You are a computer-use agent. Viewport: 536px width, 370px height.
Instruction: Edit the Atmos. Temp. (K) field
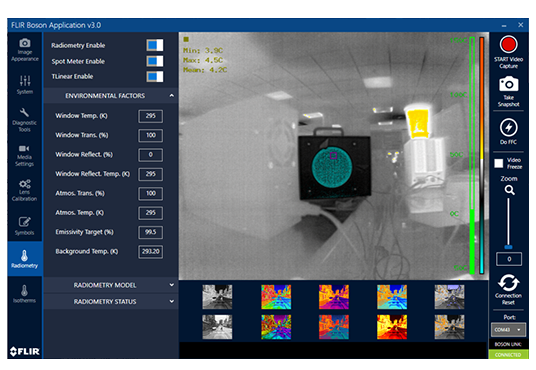coord(150,213)
